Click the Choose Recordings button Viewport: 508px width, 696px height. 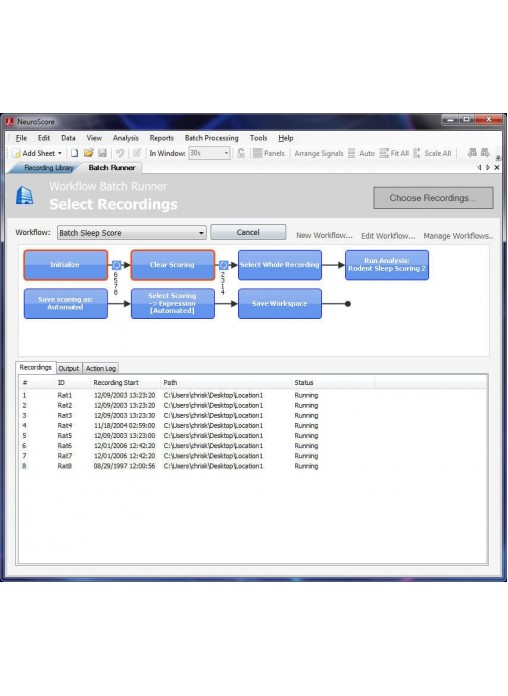point(433,198)
